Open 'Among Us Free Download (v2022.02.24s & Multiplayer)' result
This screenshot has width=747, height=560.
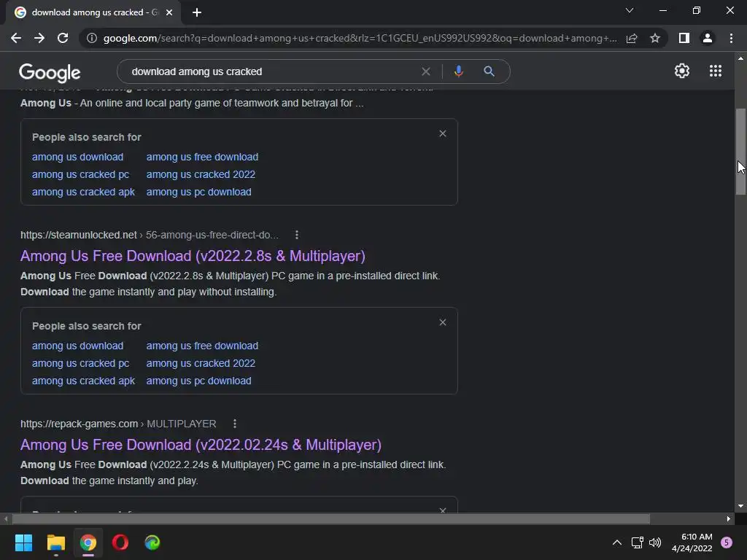pos(201,445)
